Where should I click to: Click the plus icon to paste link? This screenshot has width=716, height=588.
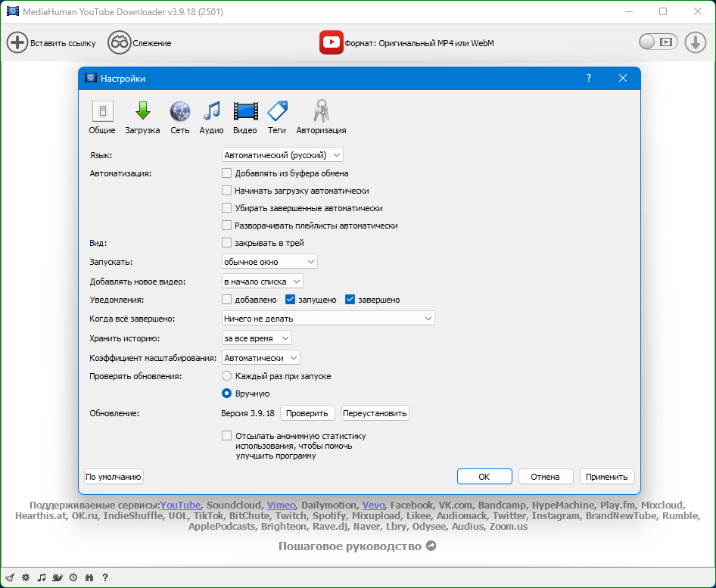17,43
